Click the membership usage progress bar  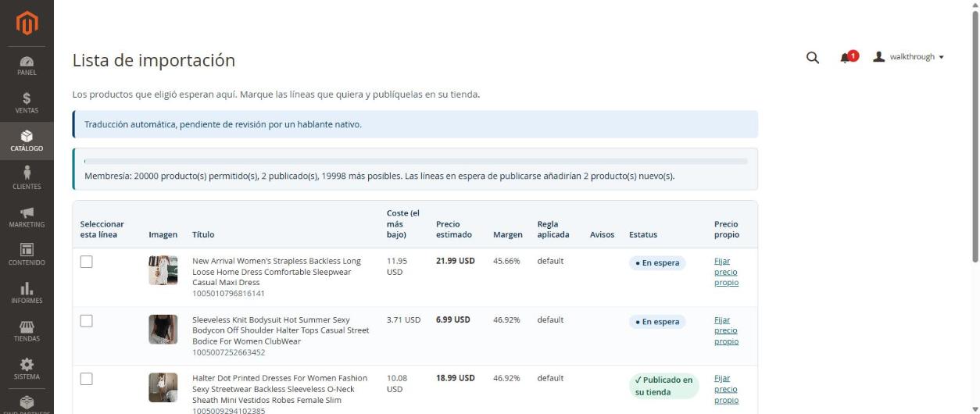pos(416,161)
